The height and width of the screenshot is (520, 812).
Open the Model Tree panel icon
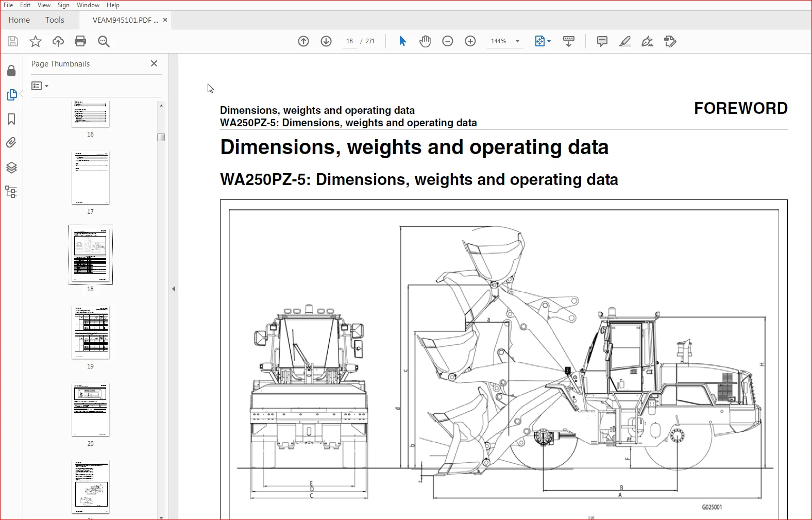(x=11, y=192)
